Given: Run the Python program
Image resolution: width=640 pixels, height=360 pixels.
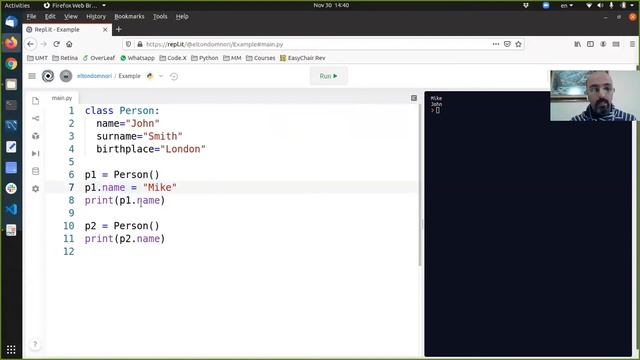Looking at the screenshot, I should coord(329,76).
